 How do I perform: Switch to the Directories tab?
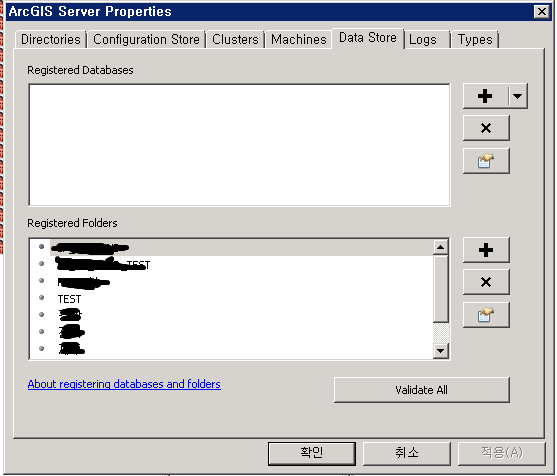[x=50, y=39]
